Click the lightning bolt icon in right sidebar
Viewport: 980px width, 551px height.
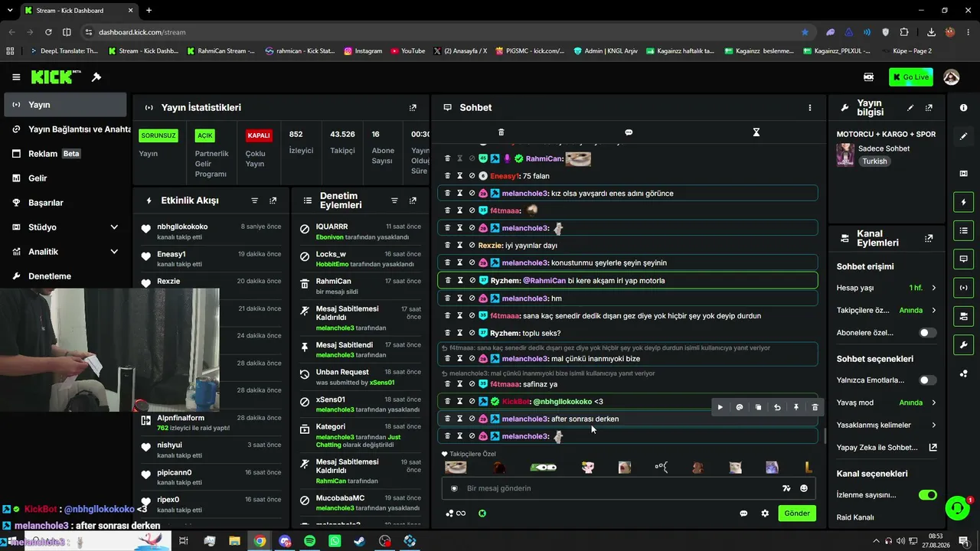(963, 202)
